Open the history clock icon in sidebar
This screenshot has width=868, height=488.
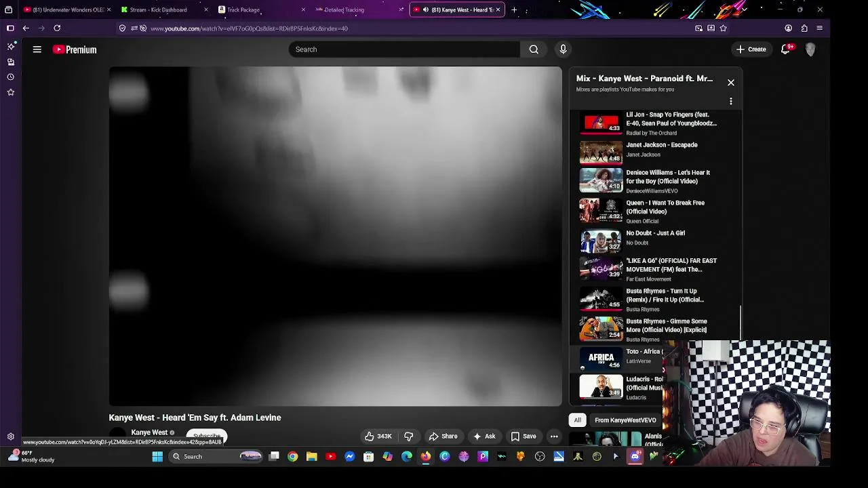coord(11,77)
